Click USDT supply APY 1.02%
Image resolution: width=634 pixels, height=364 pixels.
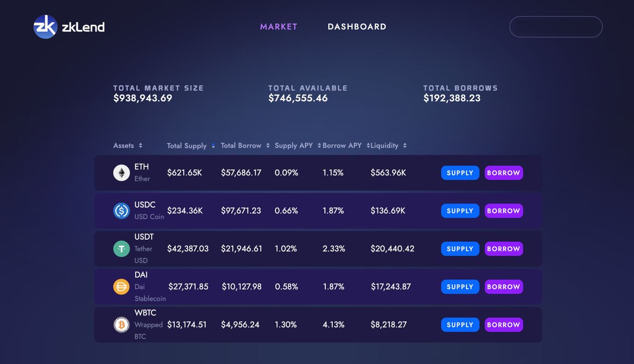click(x=286, y=249)
